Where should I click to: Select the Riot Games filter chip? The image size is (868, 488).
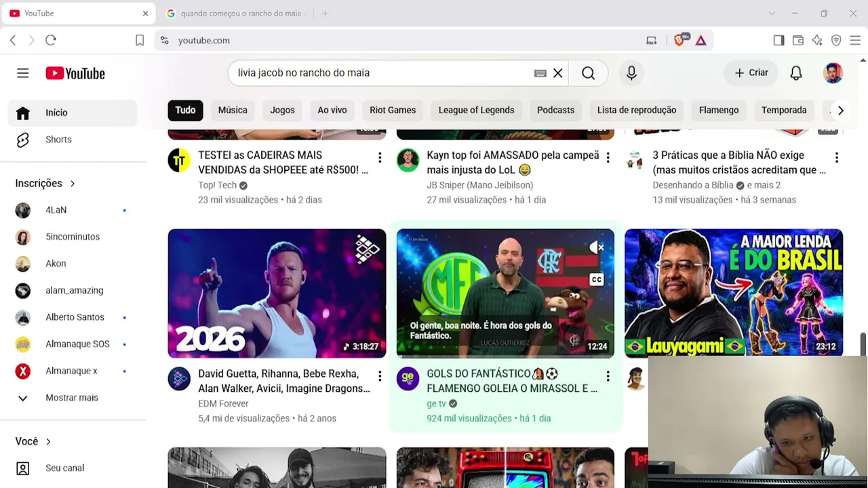(x=393, y=110)
